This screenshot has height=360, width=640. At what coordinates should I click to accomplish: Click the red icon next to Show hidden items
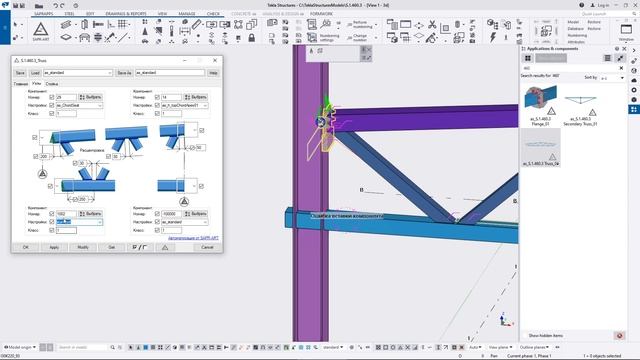[619, 336]
